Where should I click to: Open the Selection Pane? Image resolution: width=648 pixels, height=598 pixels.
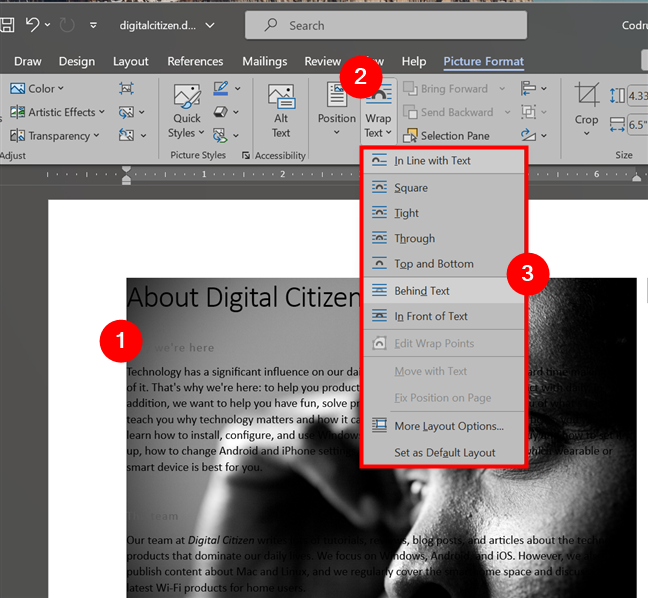[x=446, y=136]
